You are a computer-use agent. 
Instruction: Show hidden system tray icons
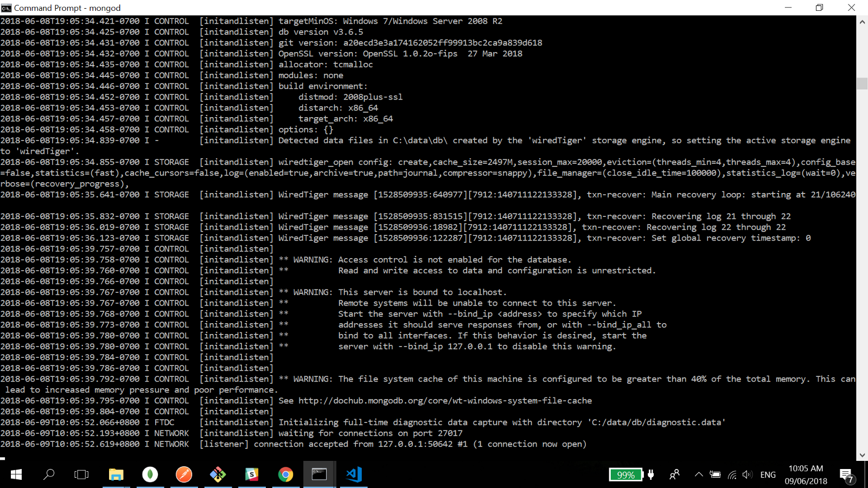699,474
